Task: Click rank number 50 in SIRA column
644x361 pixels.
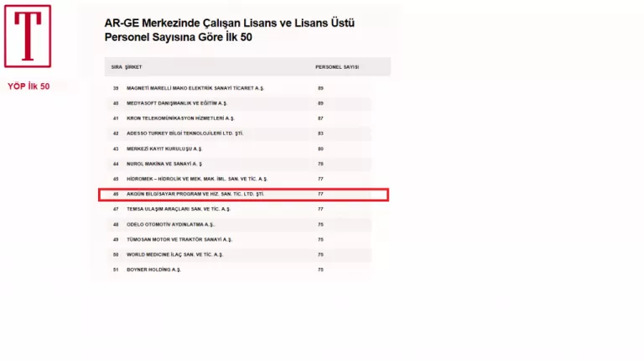Action: tap(116, 255)
